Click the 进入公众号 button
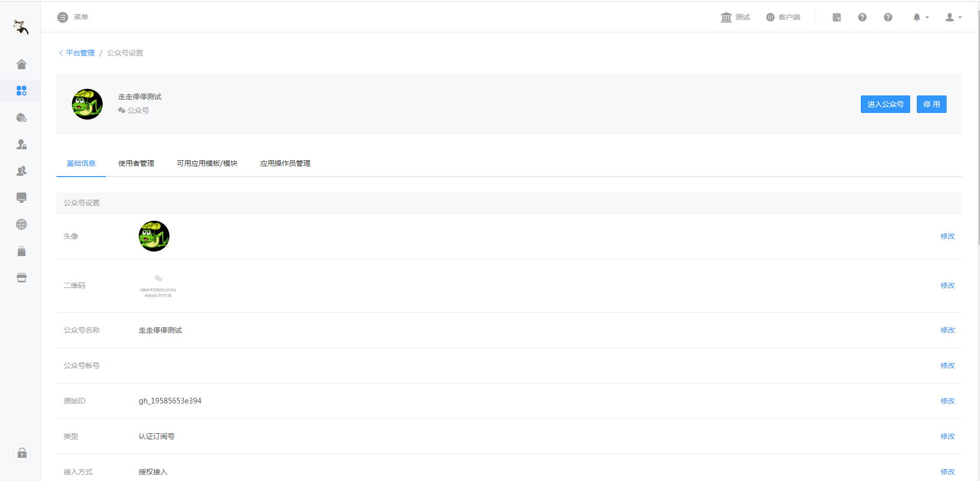This screenshot has width=980, height=481. click(885, 104)
